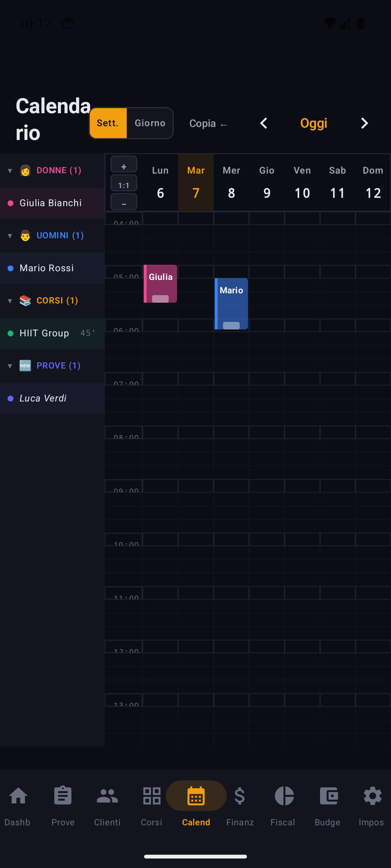Switch to Giorno day view
391x868 pixels.
point(150,123)
